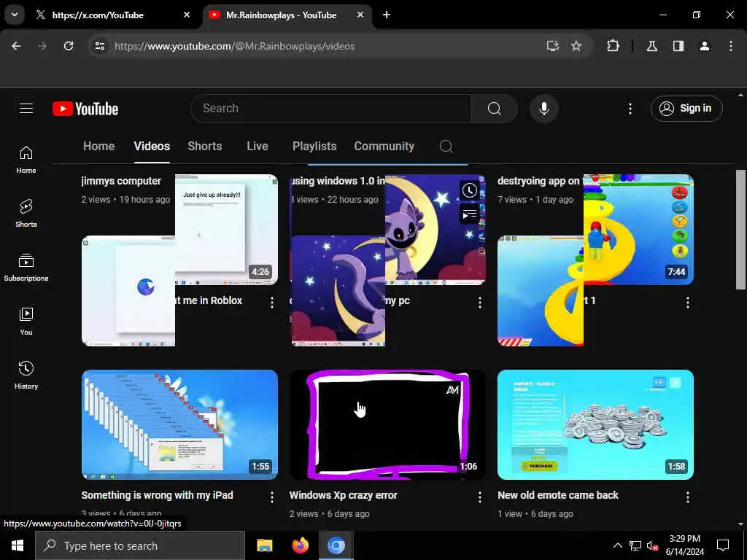This screenshot has width=747, height=560.
Task: Play the 1:06 purple-frame video thumbnail
Action: (387, 425)
